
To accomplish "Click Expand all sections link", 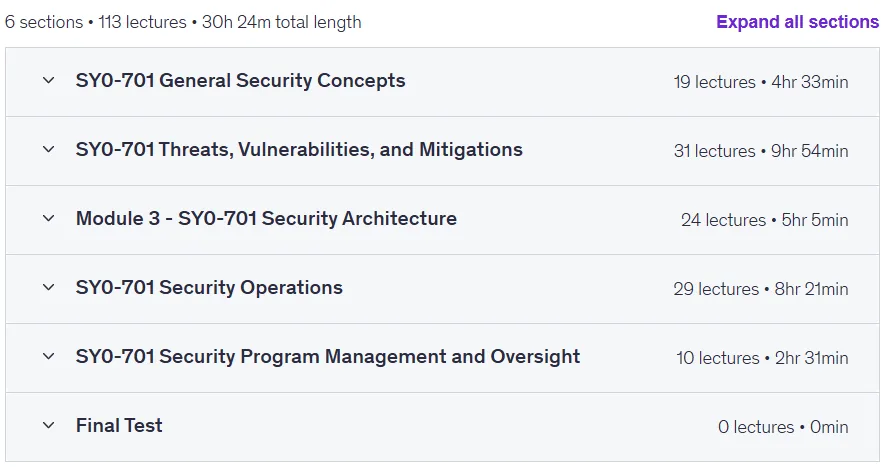I will coord(797,22).
